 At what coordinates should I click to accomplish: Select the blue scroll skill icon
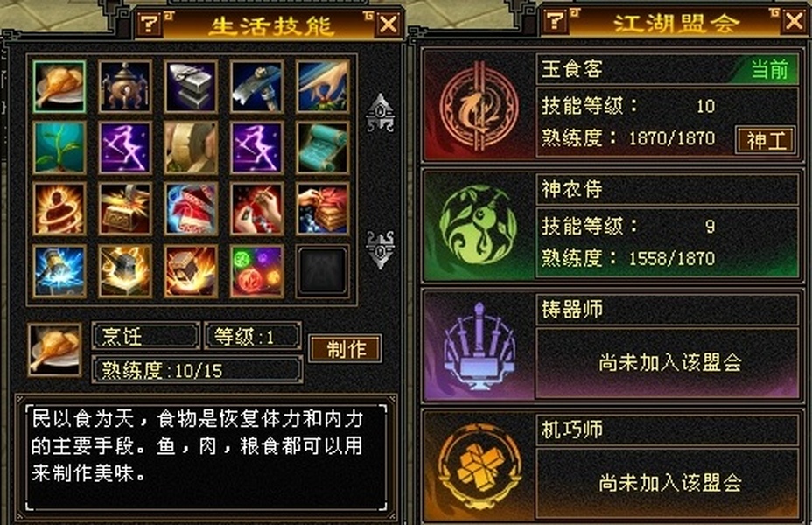point(322,148)
